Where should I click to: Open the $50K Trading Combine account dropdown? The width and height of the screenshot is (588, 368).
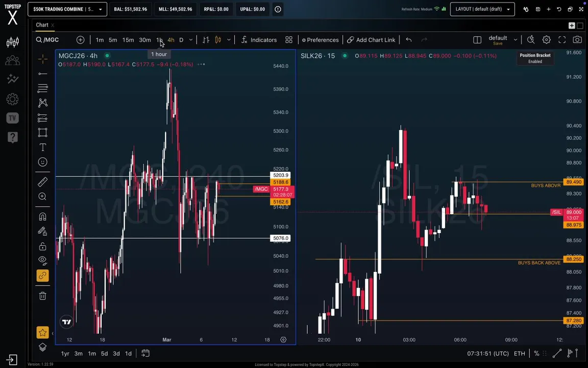point(67,9)
